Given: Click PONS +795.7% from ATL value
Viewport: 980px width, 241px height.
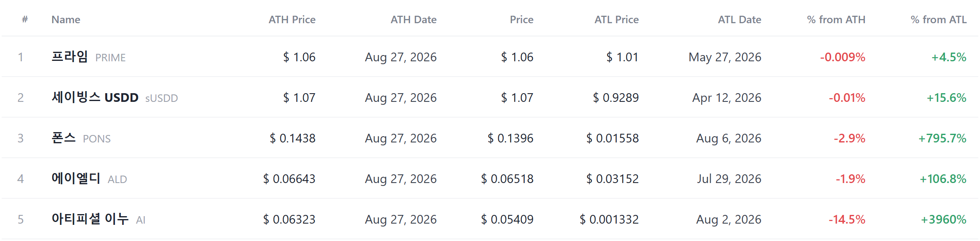Looking at the screenshot, I should [942, 138].
